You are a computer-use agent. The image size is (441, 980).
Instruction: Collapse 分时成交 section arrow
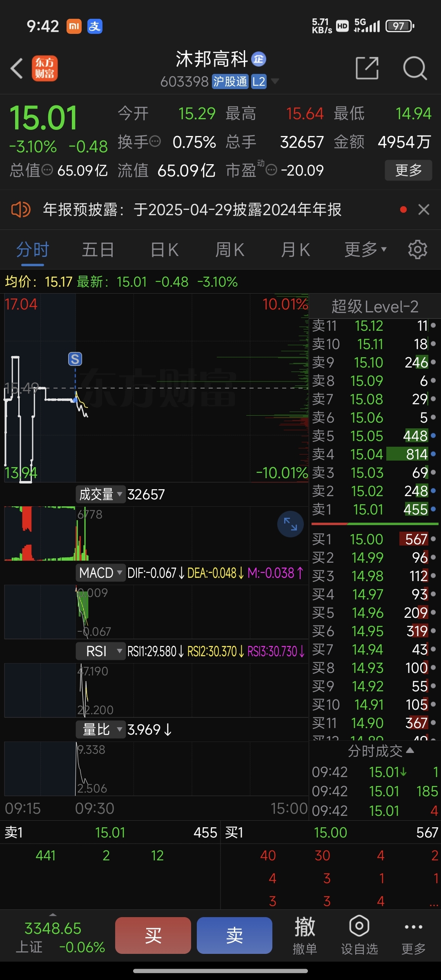[x=410, y=751]
